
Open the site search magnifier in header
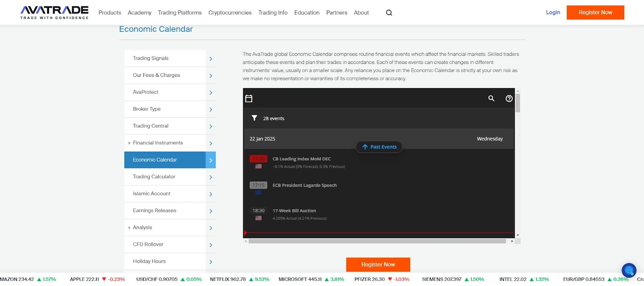pos(389,12)
